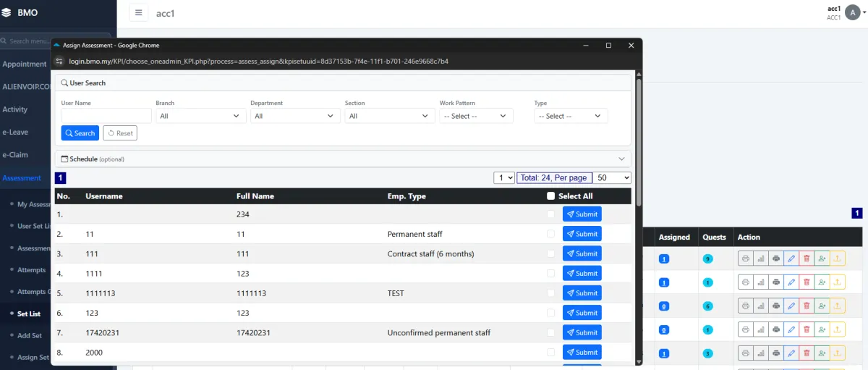Click the BMO stacked-layers logo

click(7, 12)
